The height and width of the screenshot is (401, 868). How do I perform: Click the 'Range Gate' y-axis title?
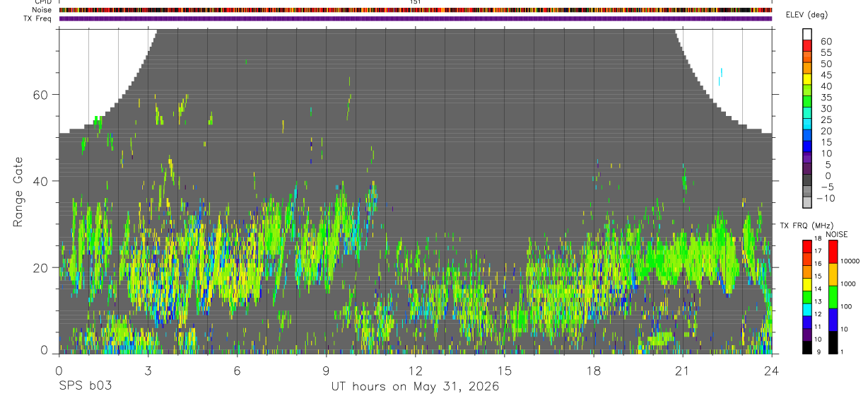[18, 192]
